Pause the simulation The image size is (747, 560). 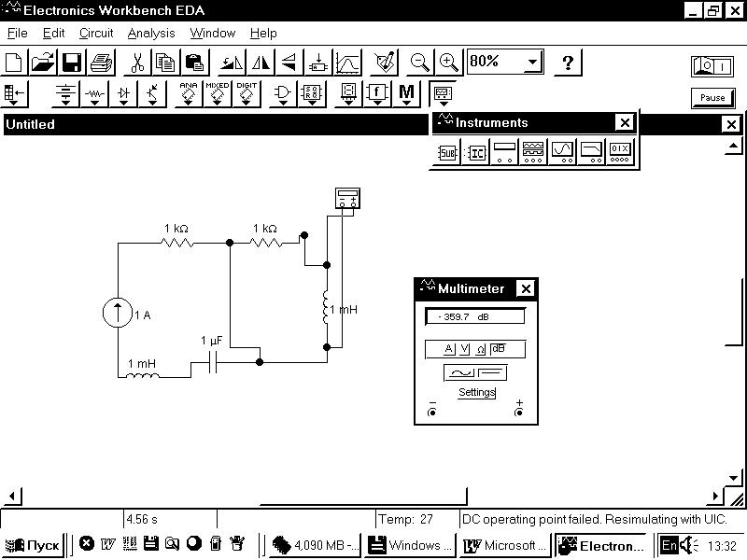click(712, 98)
